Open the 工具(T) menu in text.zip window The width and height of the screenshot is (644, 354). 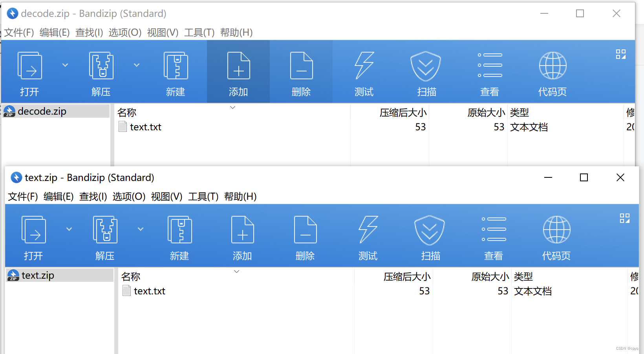click(203, 197)
